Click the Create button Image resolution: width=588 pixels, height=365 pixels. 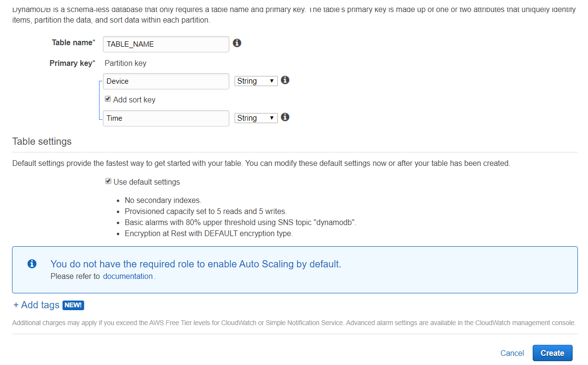point(552,353)
